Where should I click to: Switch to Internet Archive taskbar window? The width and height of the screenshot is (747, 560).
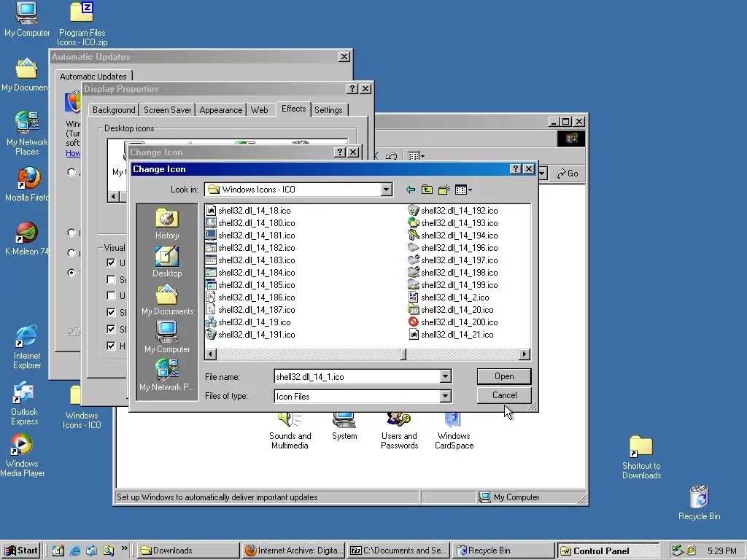(293, 551)
